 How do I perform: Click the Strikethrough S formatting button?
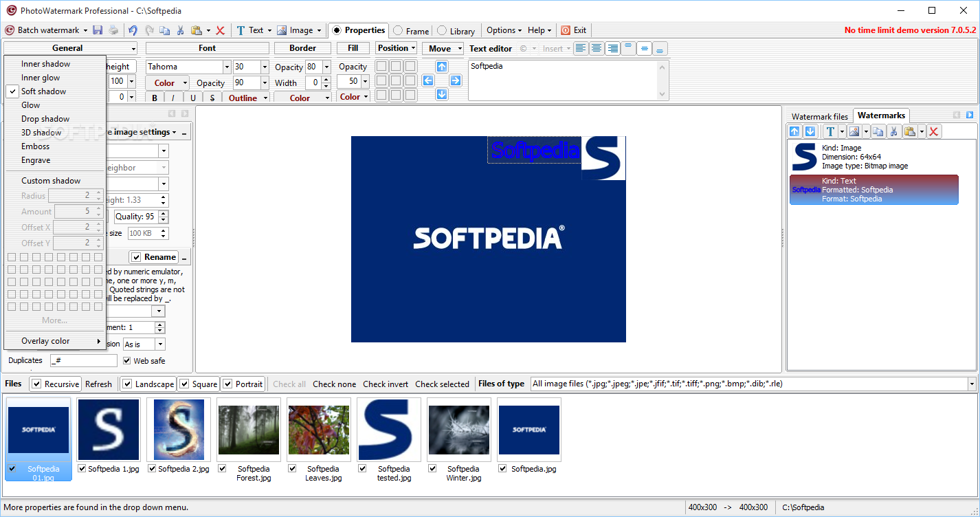212,98
